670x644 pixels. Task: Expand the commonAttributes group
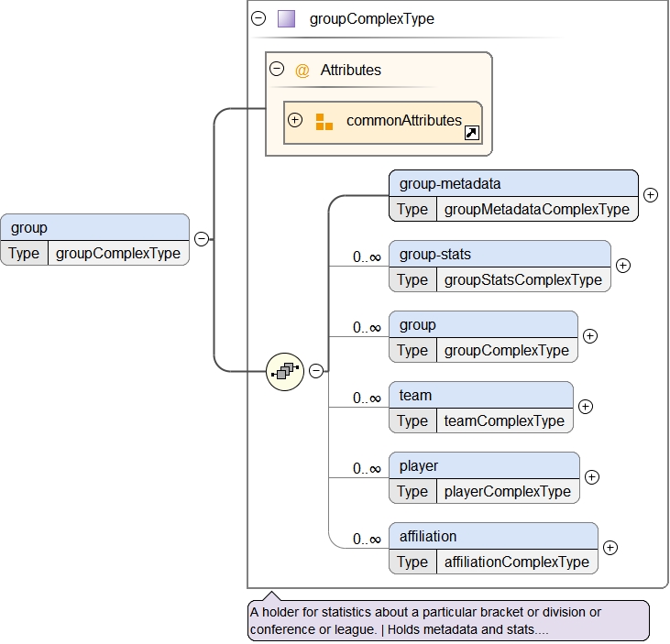pyautogui.click(x=295, y=120)
